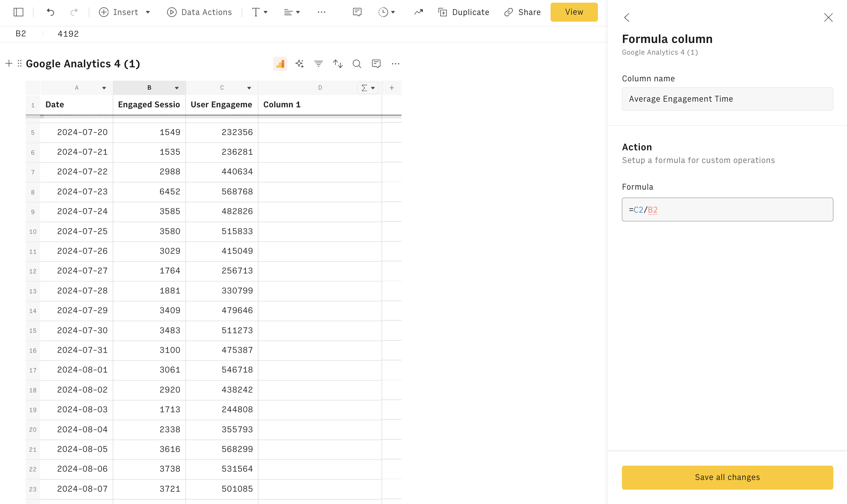
Task: Open column B dropdown arrow
Action: point(177,88)
